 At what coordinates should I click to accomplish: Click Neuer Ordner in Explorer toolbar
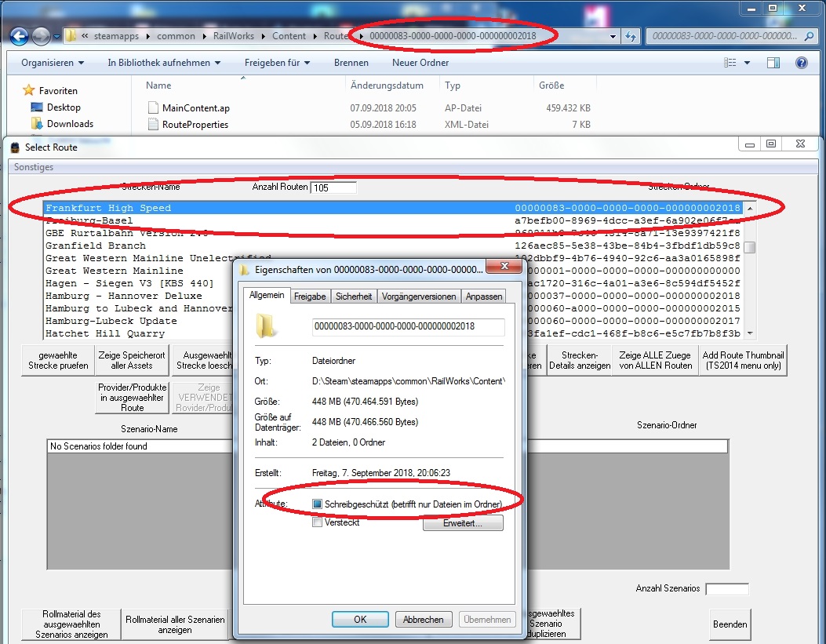coord(420,63)
